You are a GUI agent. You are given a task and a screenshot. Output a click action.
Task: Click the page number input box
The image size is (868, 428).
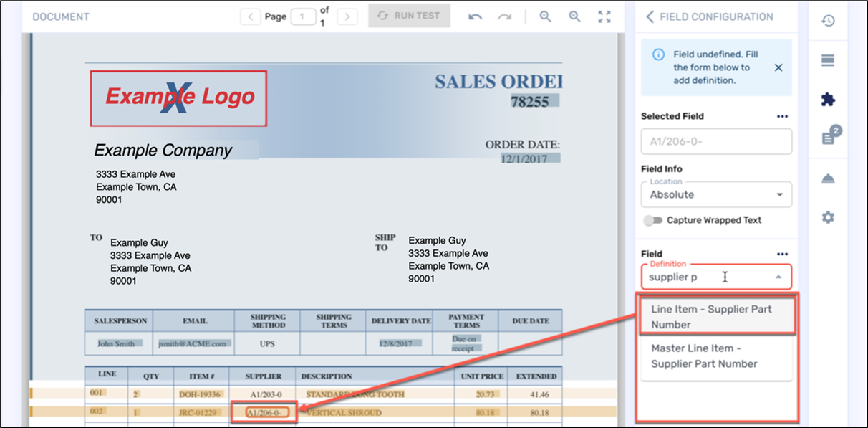(x=303, y=16)
